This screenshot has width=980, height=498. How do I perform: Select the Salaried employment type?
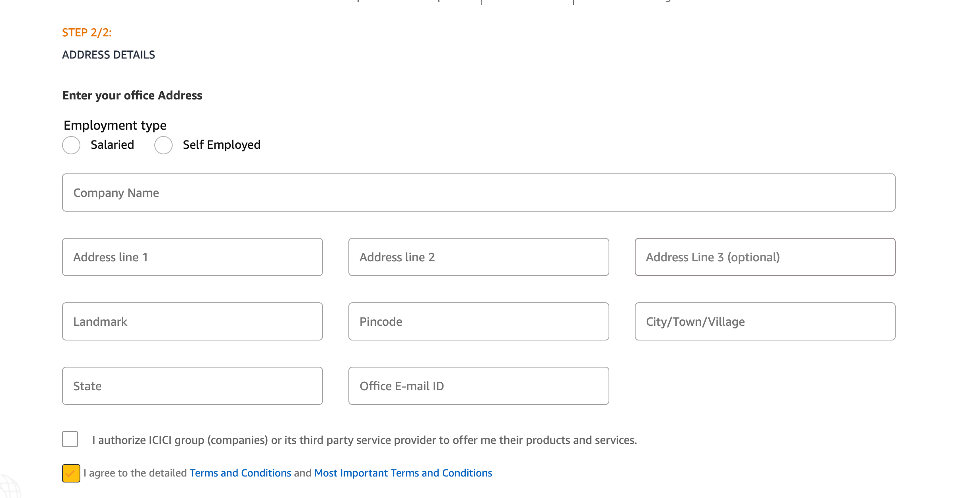71,145
